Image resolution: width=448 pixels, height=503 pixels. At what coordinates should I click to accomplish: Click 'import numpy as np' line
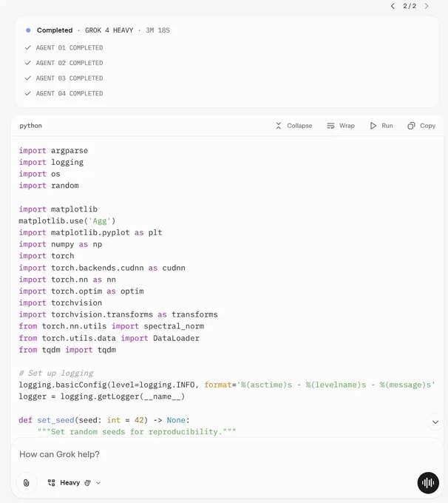61,244
